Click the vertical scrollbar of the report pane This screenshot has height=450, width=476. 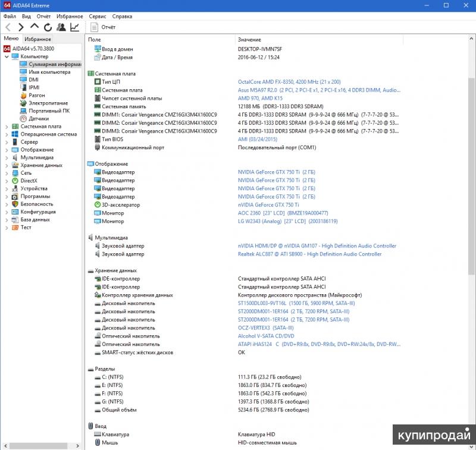471,177
